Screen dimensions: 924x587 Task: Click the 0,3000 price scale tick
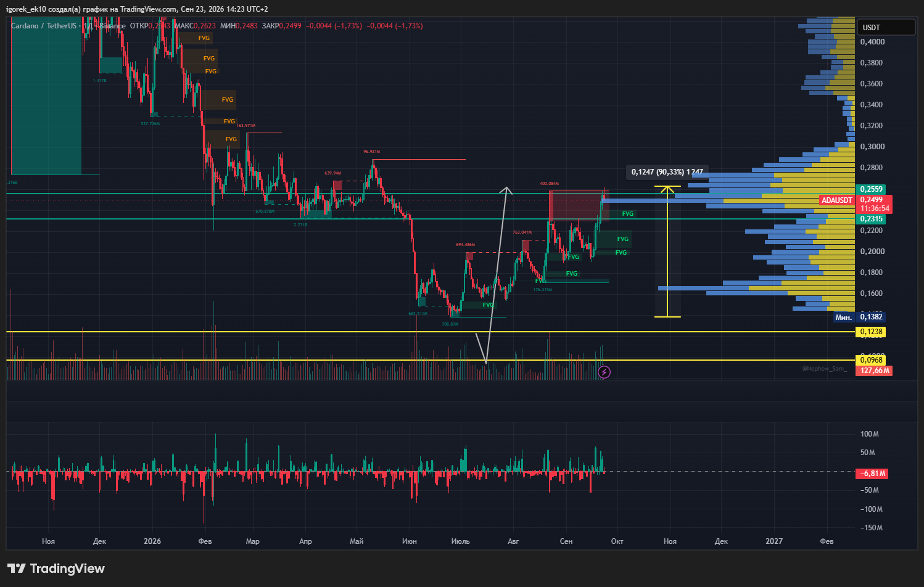click(872, 147)
